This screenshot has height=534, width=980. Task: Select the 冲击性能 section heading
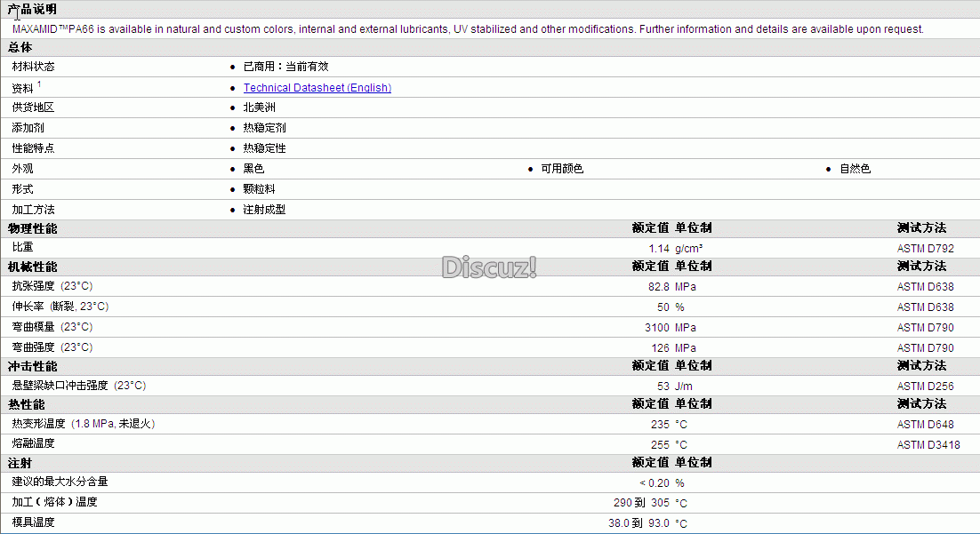[33, 367]
